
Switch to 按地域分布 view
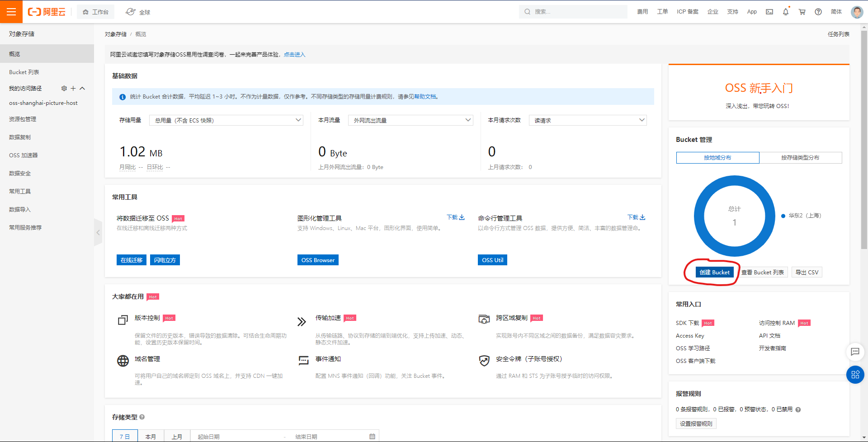[x=717, y=158]
